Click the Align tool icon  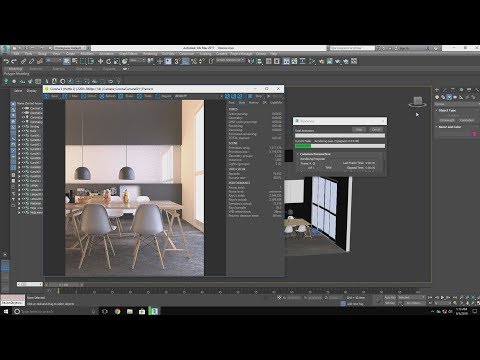[259, 61]
